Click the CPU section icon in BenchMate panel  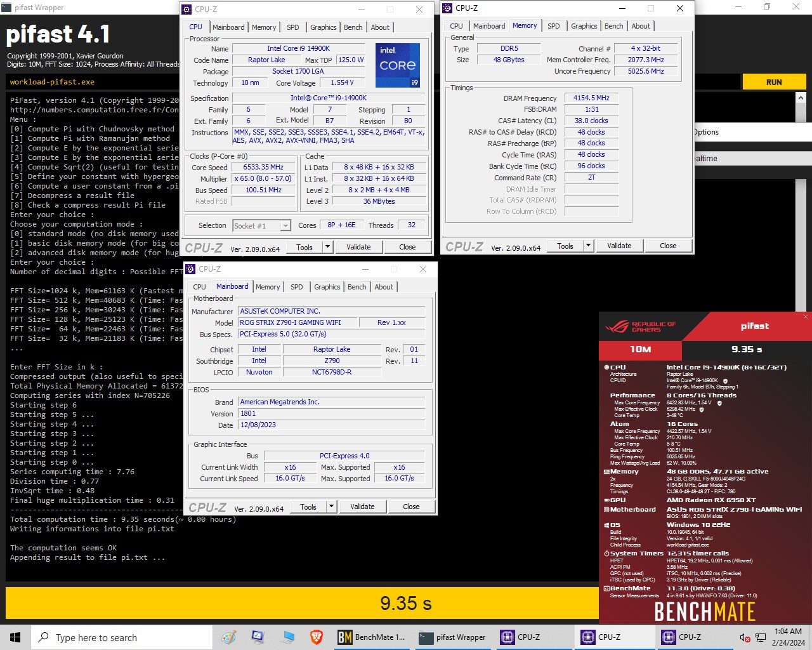pos(606,368)
